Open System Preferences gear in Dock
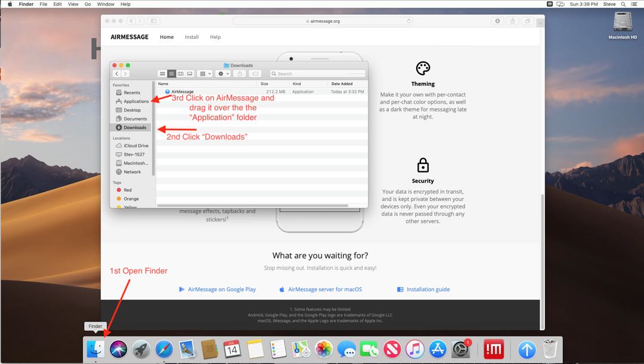This screenshot has width=644, height=364. point(461,349)
